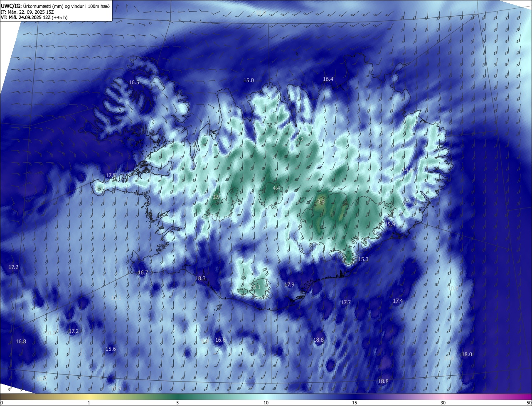This screenshot has width=532, height=406.
Task: Click the map title "Úrkomumætti (mm) og vindur í 100m hæð"
Action: (67, 6)
